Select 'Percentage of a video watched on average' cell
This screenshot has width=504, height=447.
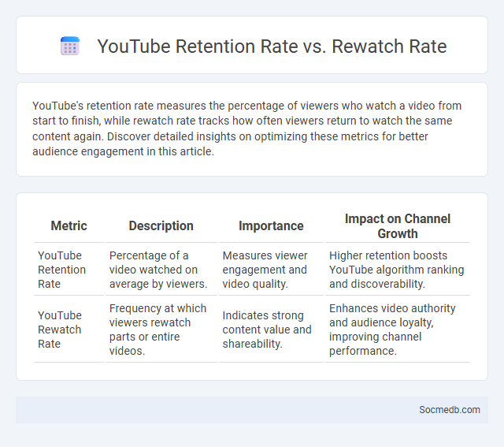(161, 270)
